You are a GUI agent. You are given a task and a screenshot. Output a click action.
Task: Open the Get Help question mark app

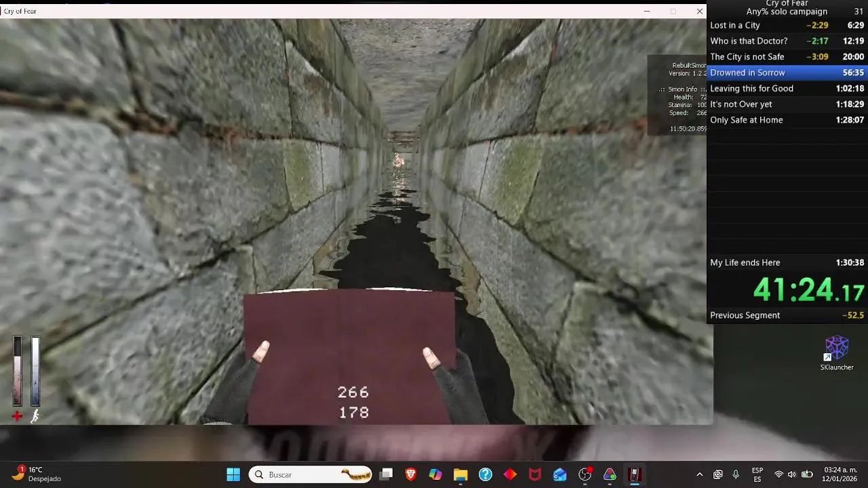pyautogui.click(x=486, y=474)
